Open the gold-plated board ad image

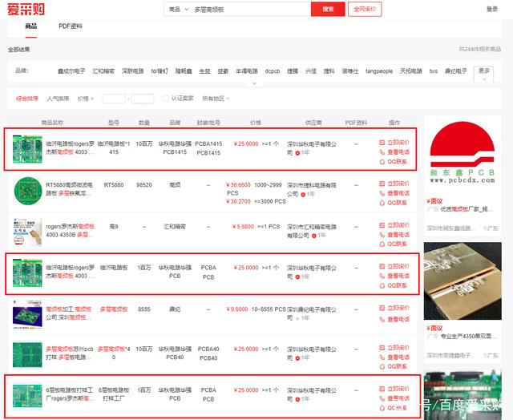(463, 281)
